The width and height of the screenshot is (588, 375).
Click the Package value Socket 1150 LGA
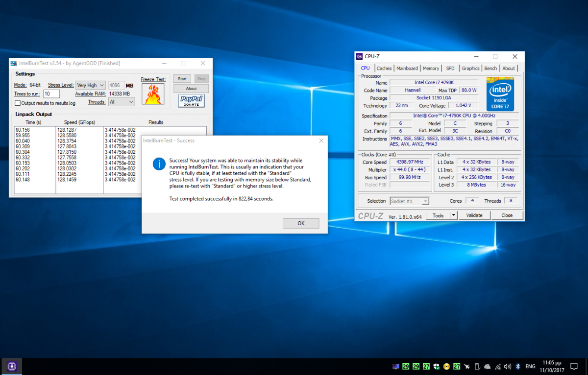(x=433, y=98)
